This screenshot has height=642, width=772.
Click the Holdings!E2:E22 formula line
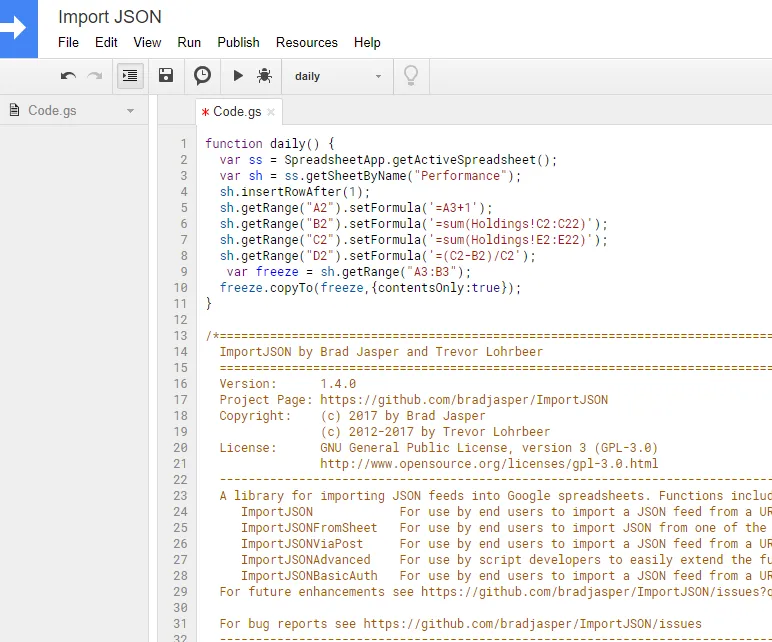point(414,240)
